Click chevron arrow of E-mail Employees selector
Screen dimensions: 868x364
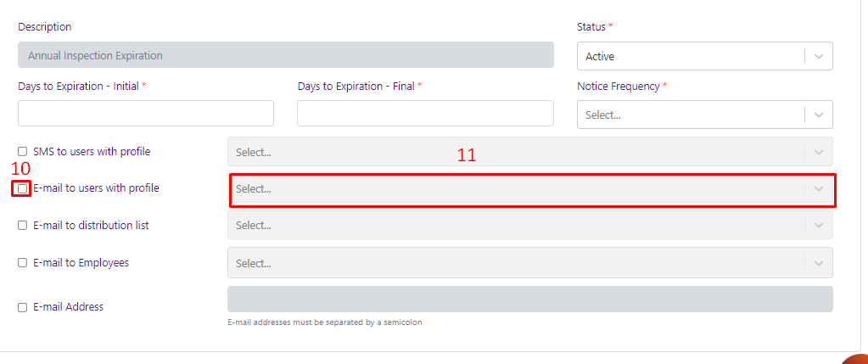pos(819,263)
